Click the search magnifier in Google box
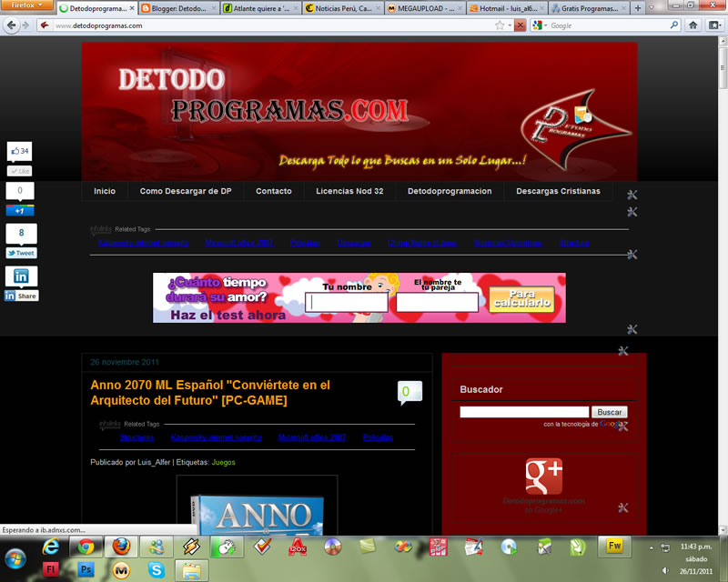Image resolution: width=728 pixels, height=582 pixels. tap(674, 25)
